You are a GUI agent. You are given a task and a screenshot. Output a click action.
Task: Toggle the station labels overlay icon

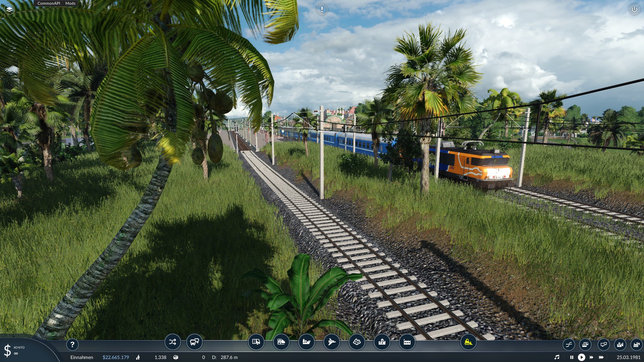coord(603,344)
